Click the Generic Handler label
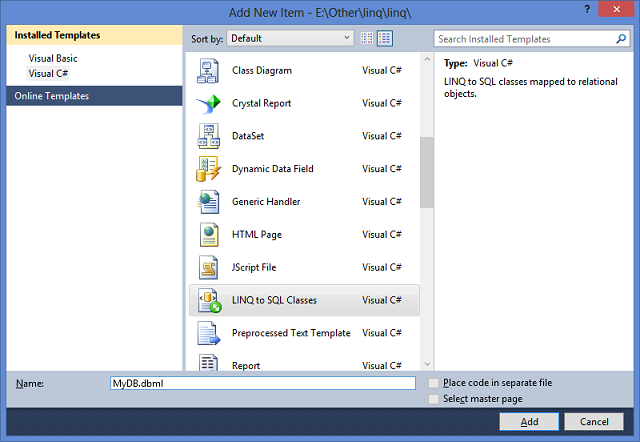Image resolution: width=640 pixels, height=442 pixels. click(x=266, y=202)
